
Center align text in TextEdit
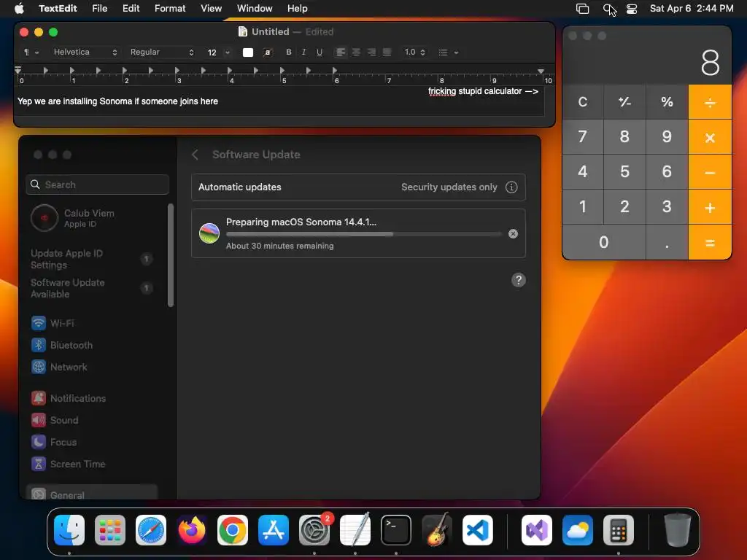click(x=356, y=52)
